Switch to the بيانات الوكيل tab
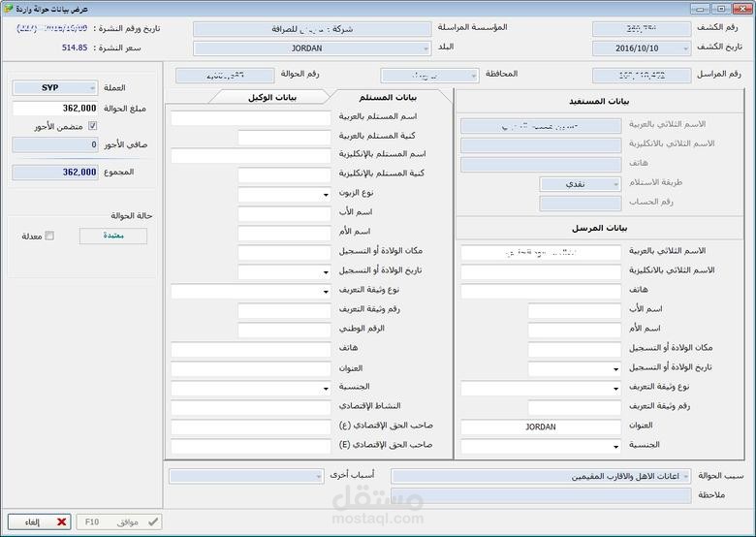The height and width of the screenshot is (537, 756). (272, 97)
